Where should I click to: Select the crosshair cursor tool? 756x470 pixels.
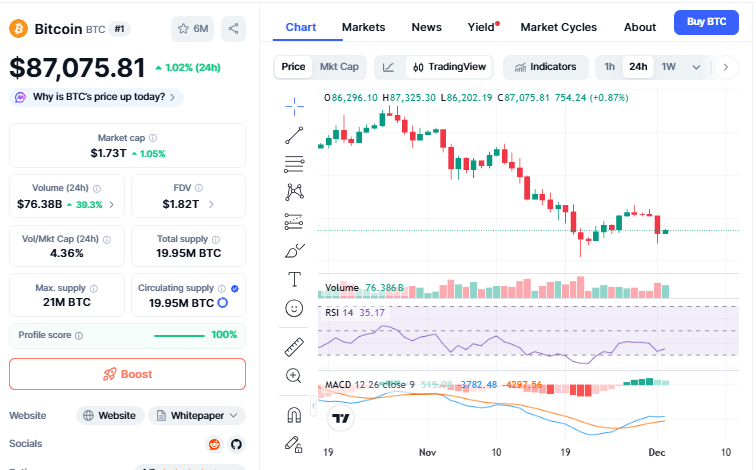(294, 104)
